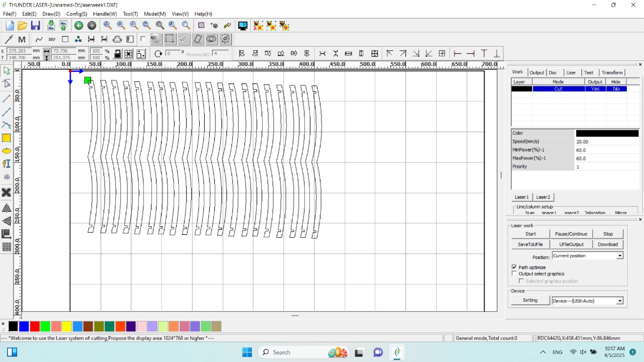Click the rotate arrow icon beside the angle field
This screenshot has width=644, height=362.
[x=158, y=54]
